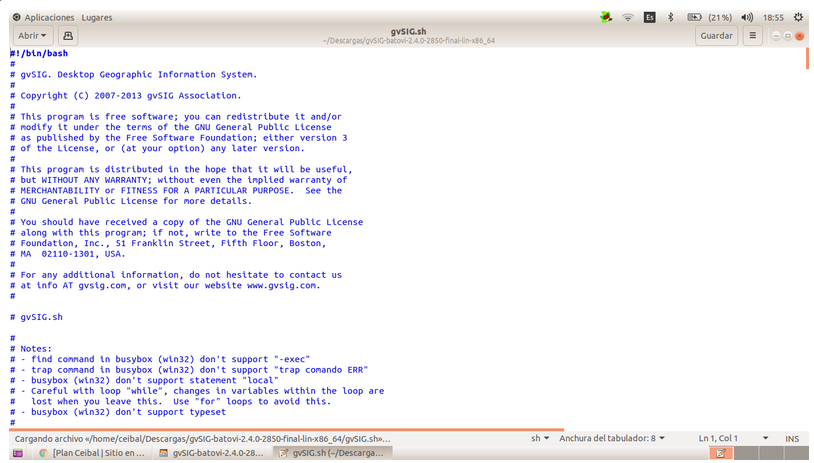814x463 pixels.
Task: Click the 'MERCHANTABILITY or FITNESS' line
Action: [176, 190]
